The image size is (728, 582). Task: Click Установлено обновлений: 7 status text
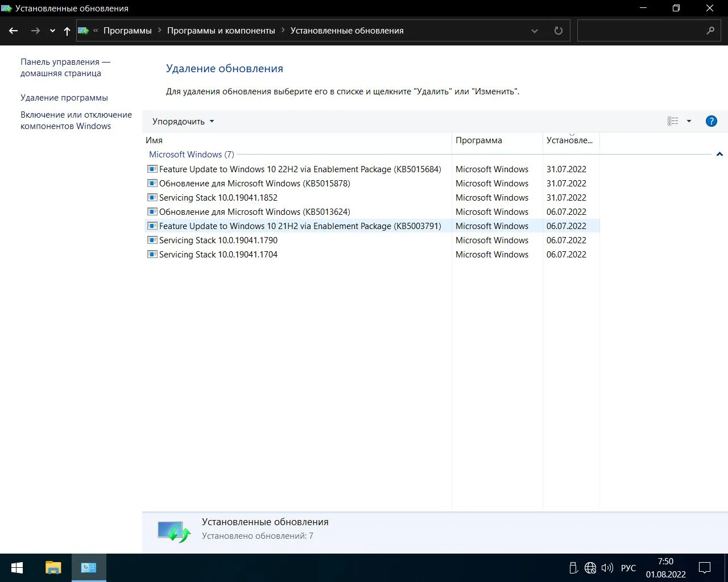[x=258, y=536]
